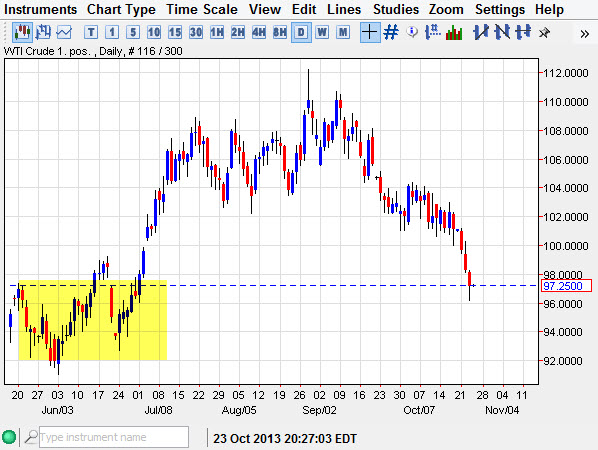Switch to the Daily timeframe button
Screen dimensions: 598x450
pos(301,32)
